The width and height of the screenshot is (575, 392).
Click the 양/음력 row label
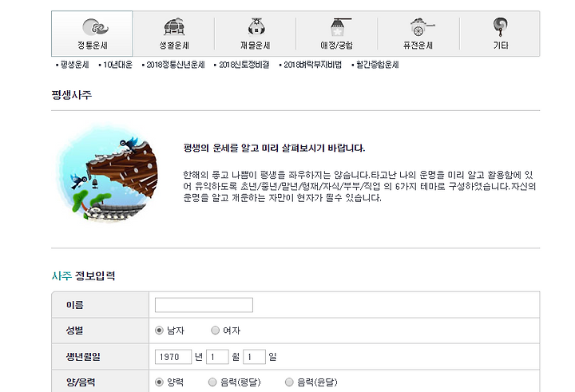[81, 382]
